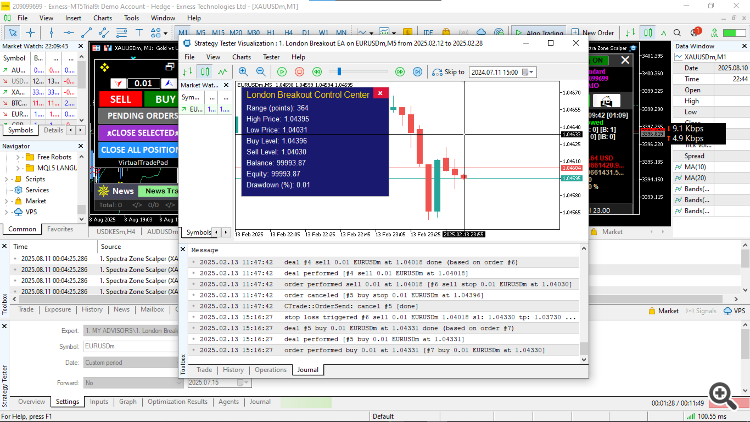
Task: Click the Skip to button in tester
Action: [448, 72]
